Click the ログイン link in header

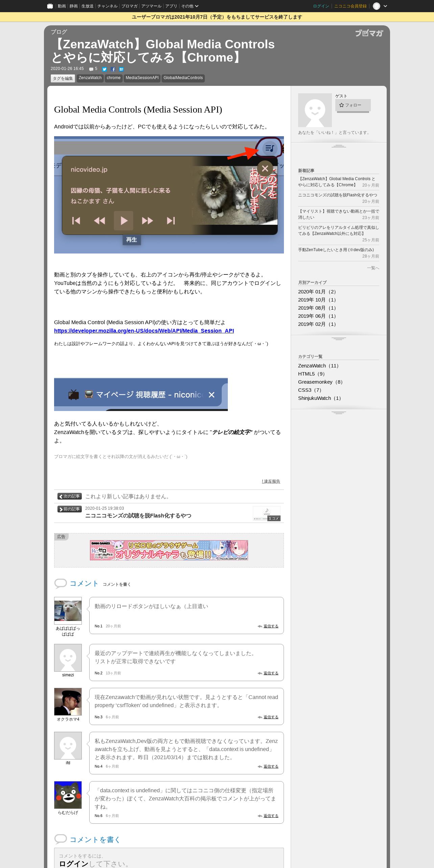321,6
